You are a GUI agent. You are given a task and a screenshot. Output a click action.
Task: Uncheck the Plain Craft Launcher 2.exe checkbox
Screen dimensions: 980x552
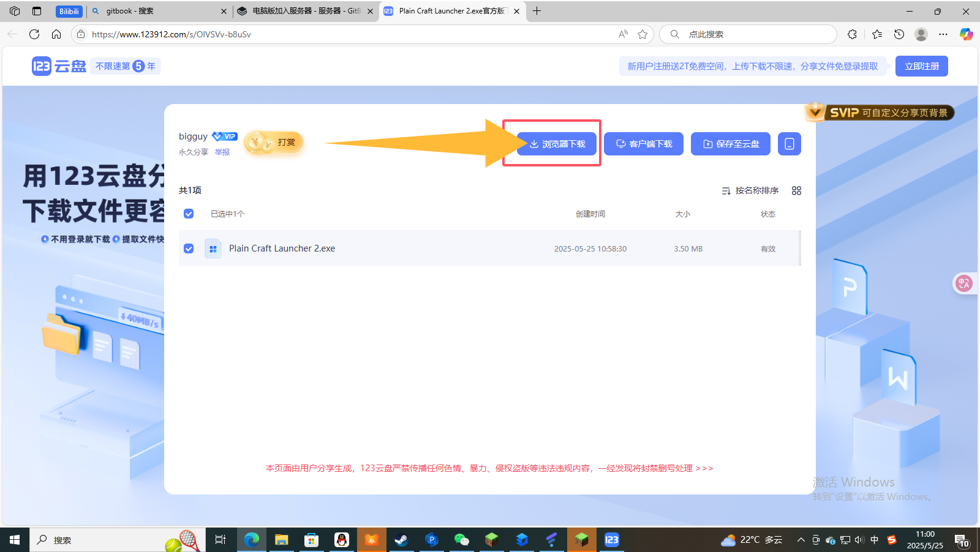tap(189, 248)
